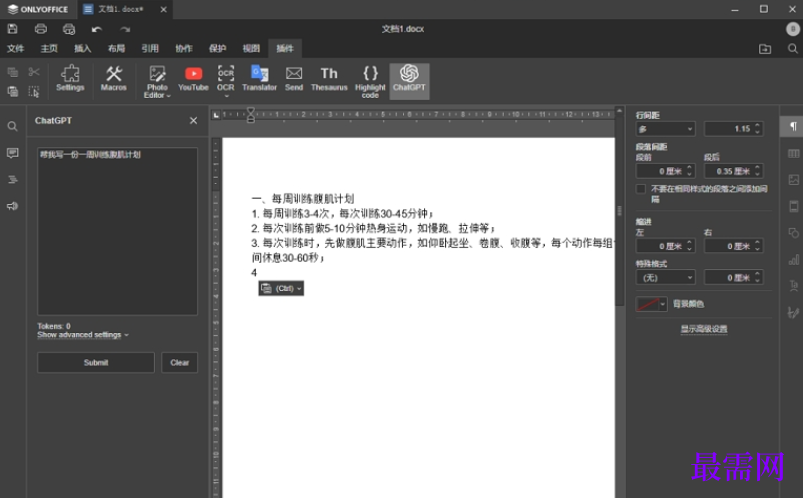Click the Redo arrow icon
This screenshot has height=498, width=803.
coord(125,29)
